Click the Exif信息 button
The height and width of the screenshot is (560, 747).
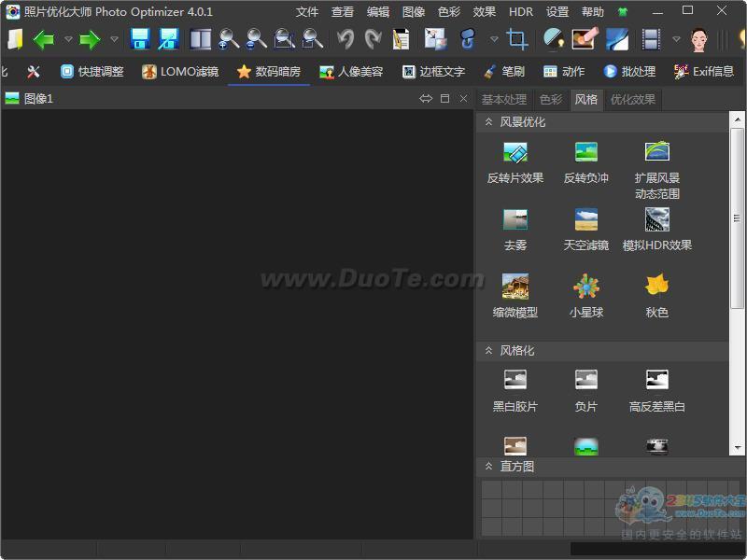click(704, 72)
